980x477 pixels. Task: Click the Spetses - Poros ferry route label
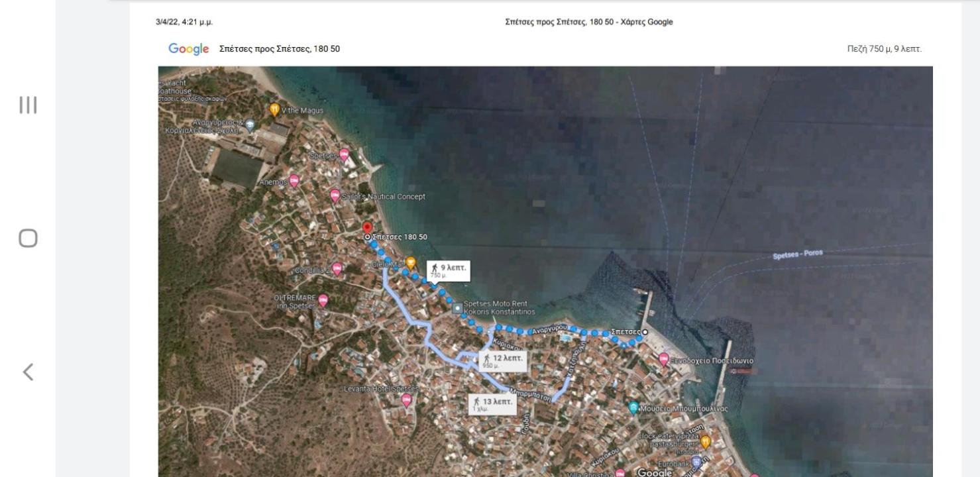[x=798, y=254]
